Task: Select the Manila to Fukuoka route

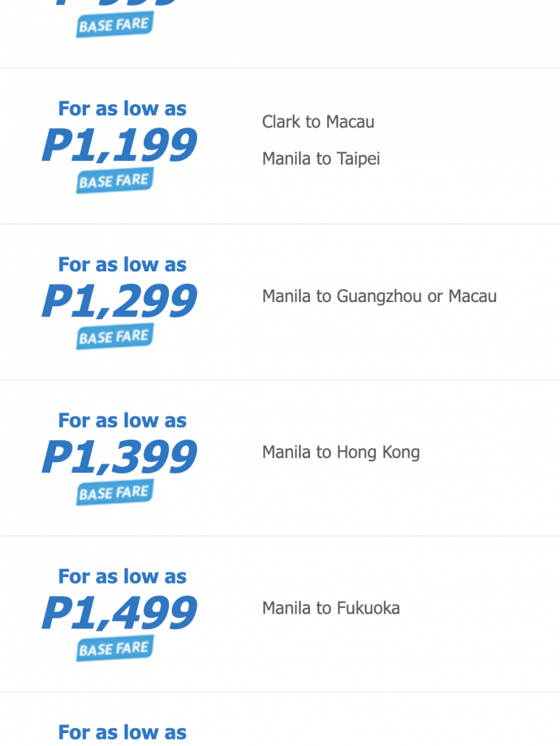Action: click(x=331, y=609)
